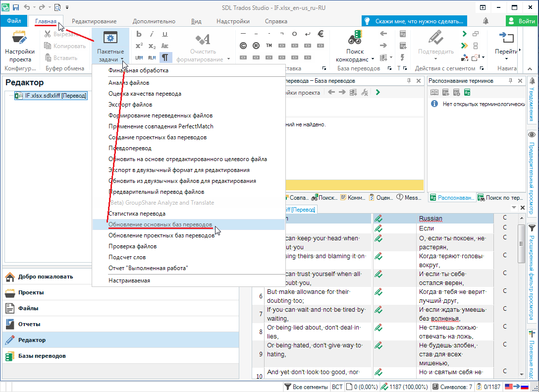This screenshot has width=539, height=392.
Task: Click the bold formatting button
Action: coord(139,34)
